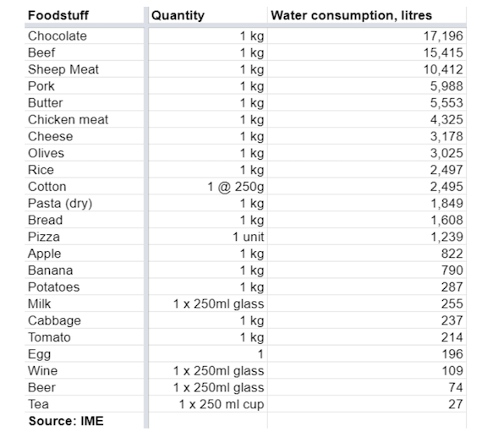Click the Cotton quantity 1 @ 250g
This screenshot has height=448, width=482.
236,187
